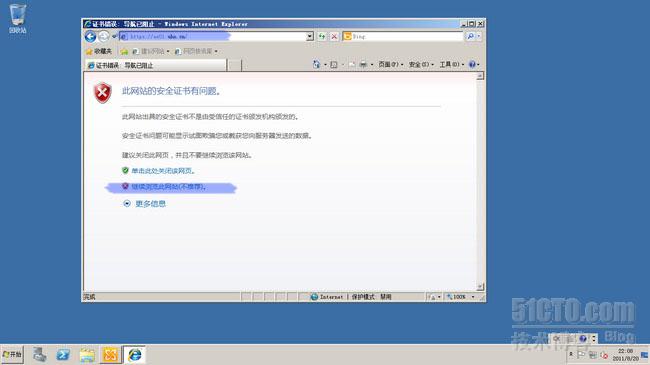This screenshot has width=650, height=365.
Task: Expand the address bar history dropdown
Action: coord(310,36)
